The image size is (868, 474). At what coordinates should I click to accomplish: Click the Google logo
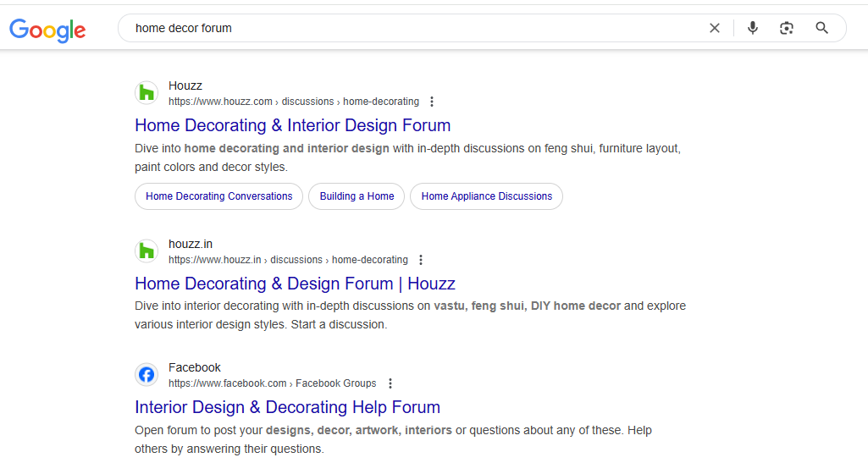pos(47,30)
